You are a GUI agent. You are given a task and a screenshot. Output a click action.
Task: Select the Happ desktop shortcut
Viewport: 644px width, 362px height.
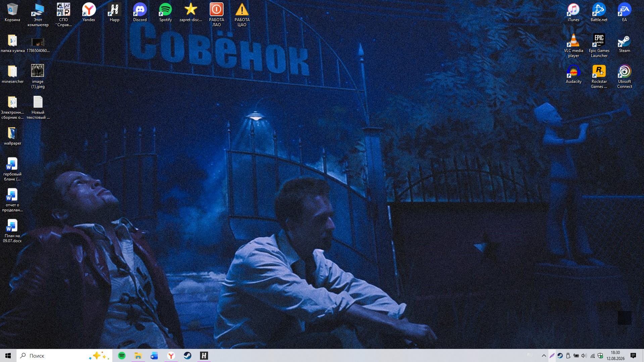[x=114, y=13]
